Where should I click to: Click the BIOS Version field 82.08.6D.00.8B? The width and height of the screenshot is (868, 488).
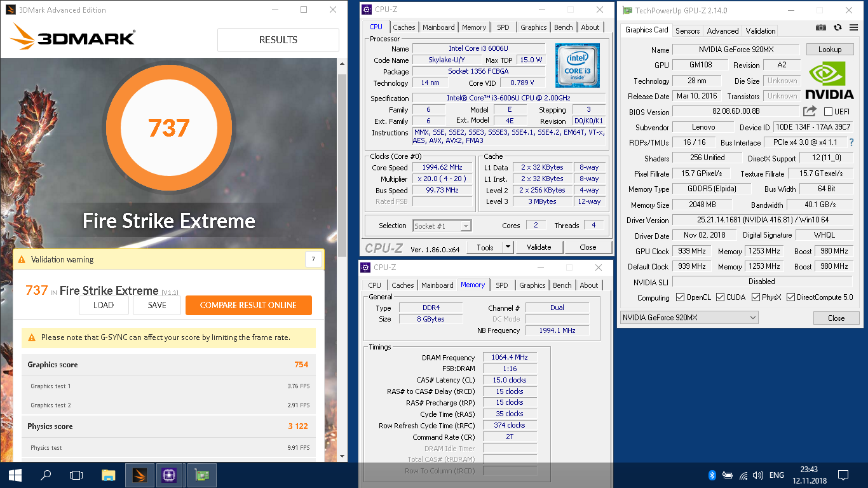click(x=736, y=111)
